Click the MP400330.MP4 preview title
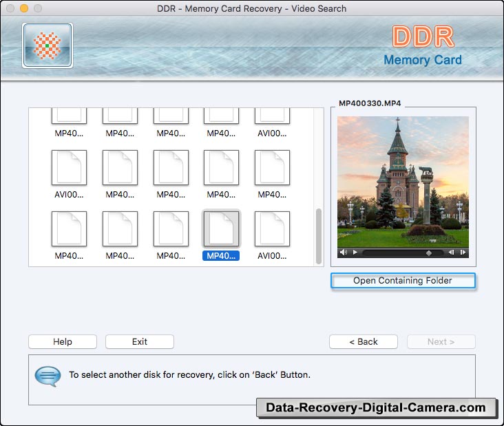 point(370,103)
